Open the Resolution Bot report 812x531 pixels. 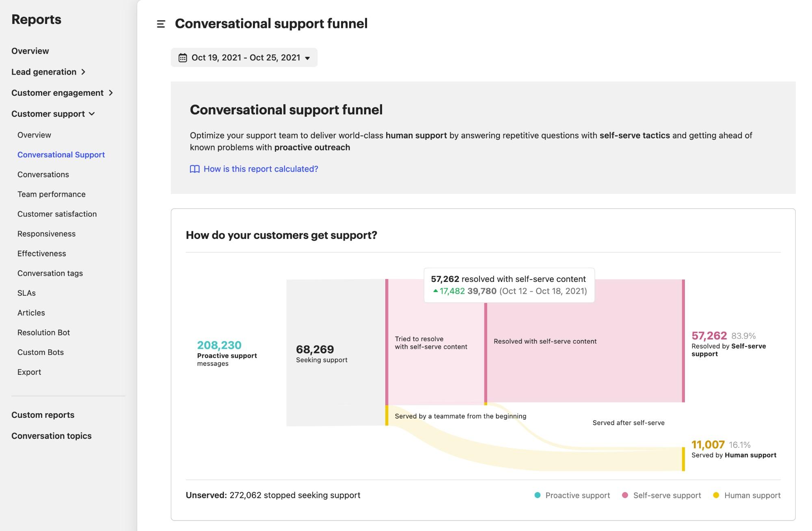tap(43, 333)
